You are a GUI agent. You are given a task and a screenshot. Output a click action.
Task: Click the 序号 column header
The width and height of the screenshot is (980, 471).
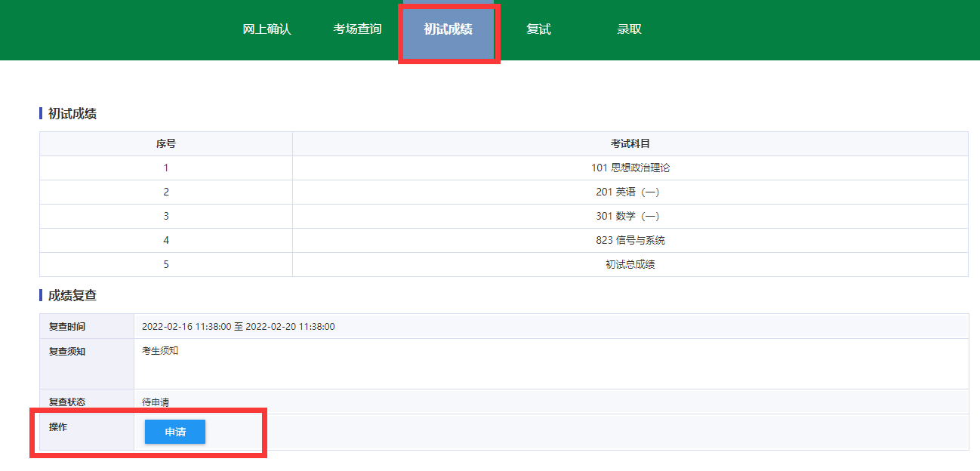tap(166, 143)
